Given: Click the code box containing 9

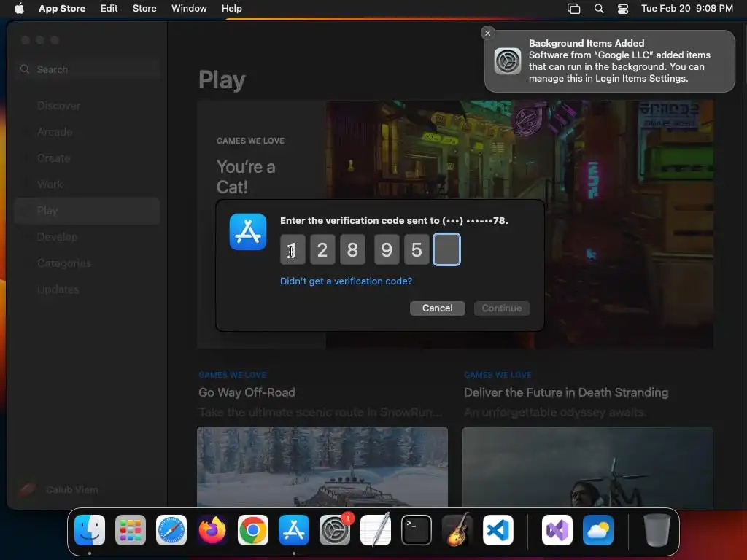Looking at the screenshot, I should tap(387, 249).
